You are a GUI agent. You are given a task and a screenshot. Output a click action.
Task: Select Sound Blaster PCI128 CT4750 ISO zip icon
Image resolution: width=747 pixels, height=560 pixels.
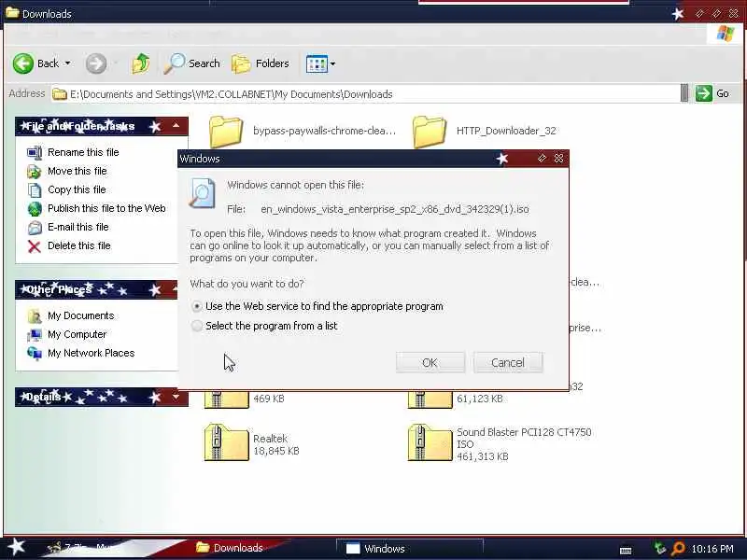tap(430, 442)
